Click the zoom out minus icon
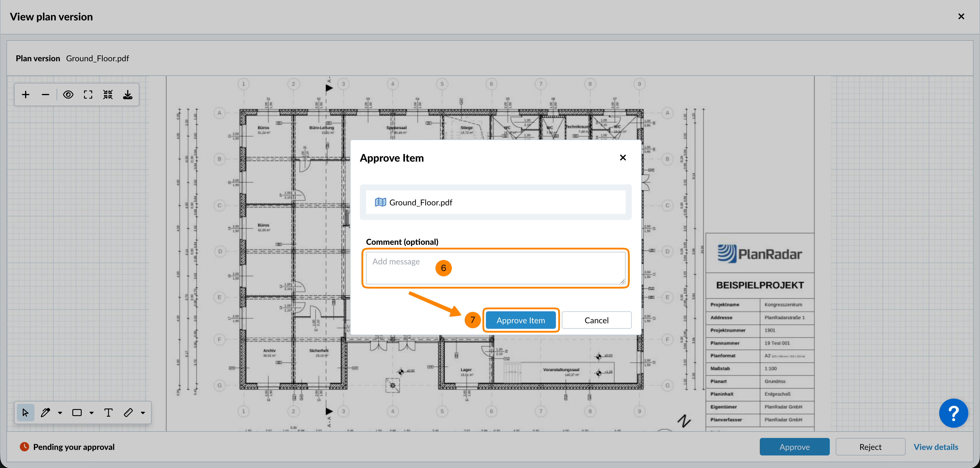Viewport: 980px width, 468px height. coord(45,94)
